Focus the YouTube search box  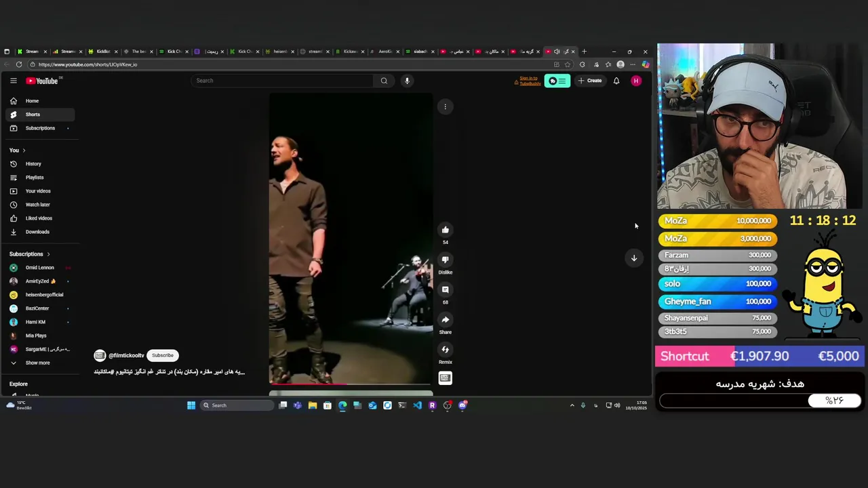[283, 81]
